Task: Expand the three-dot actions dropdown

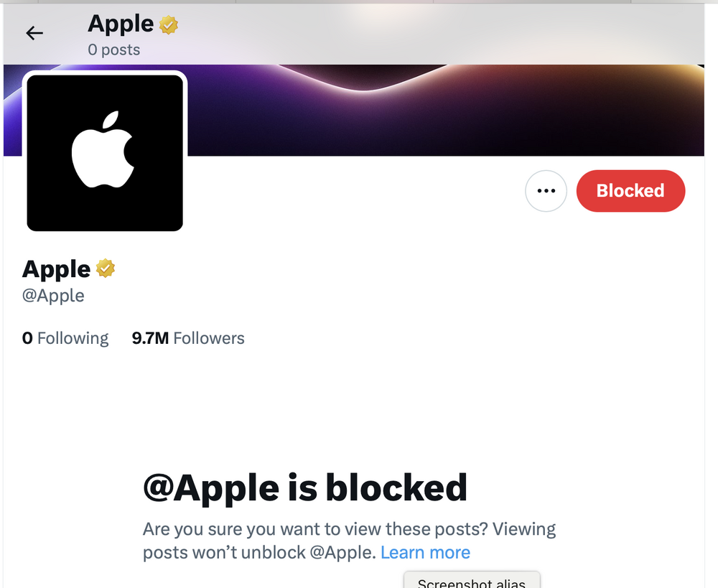Action: [x=546, y=191]
